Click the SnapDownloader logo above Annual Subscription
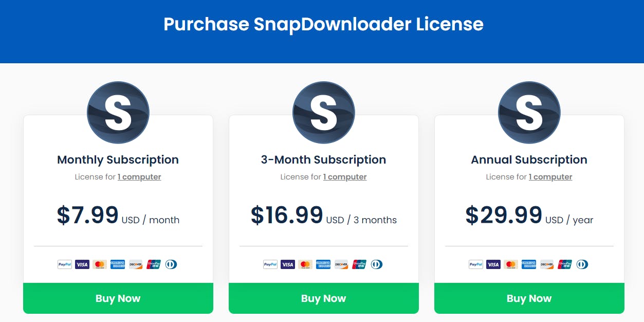 coord(529,112)
